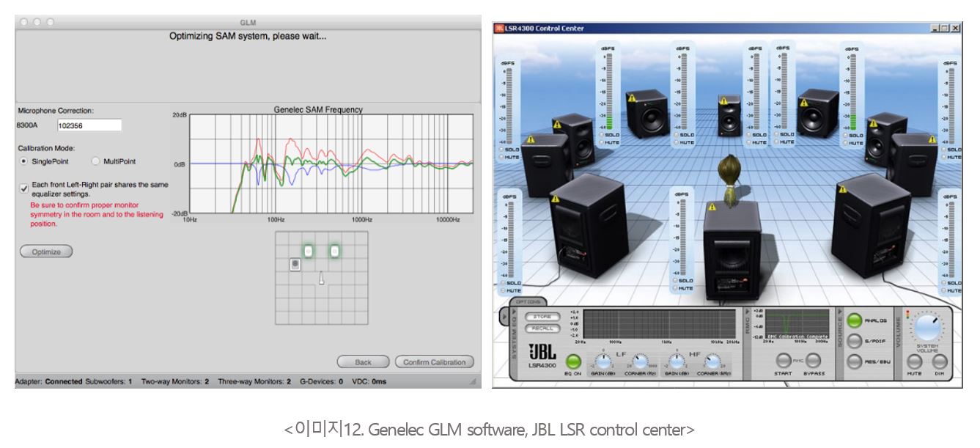Open the OPTIONS tab
The width and height of the screenshot is (980, 448).
coord(528,301)
